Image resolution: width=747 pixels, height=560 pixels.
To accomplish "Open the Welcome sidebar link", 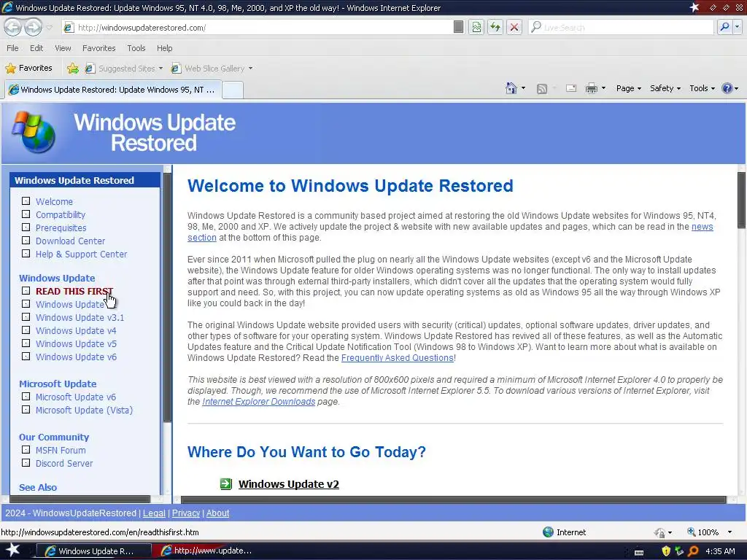I will click(54, 201).
